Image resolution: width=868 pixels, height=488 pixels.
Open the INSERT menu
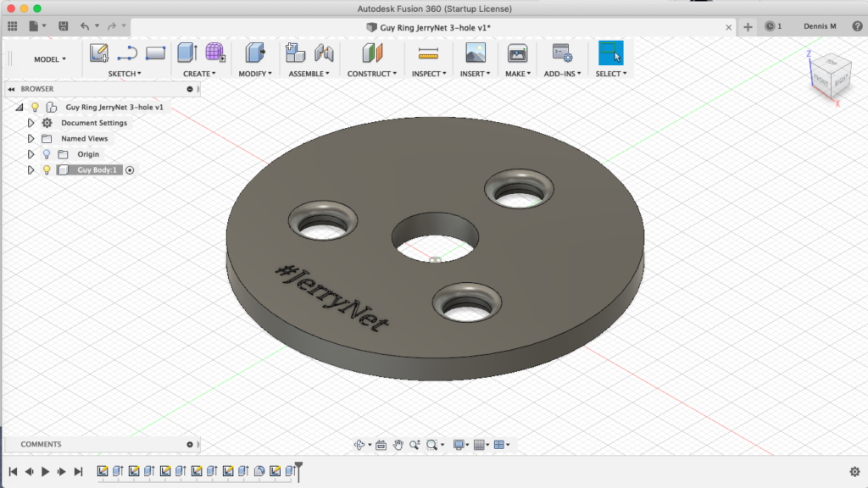coord(475,74)
